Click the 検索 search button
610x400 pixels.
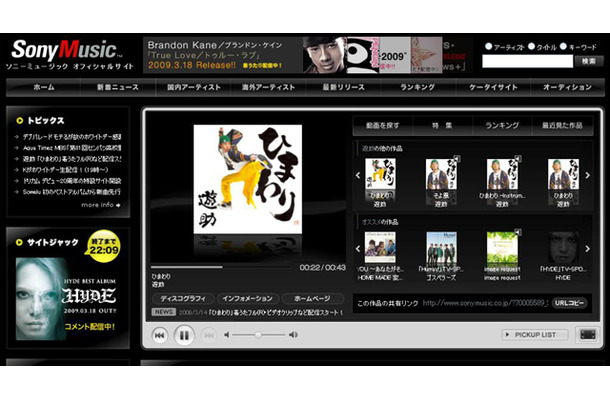pos(589,61)
